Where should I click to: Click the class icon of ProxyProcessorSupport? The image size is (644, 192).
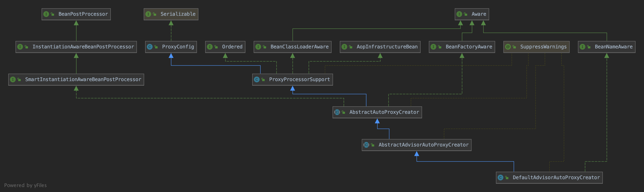[257, 79]
